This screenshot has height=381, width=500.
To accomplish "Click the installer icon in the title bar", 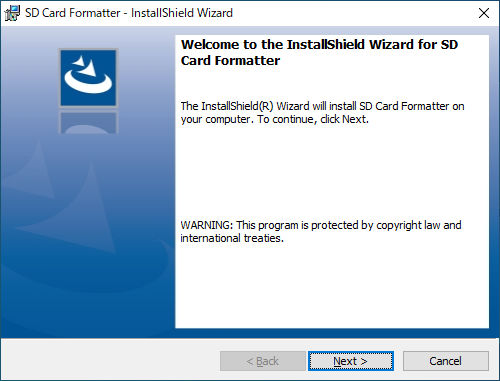I will (12, 13).
